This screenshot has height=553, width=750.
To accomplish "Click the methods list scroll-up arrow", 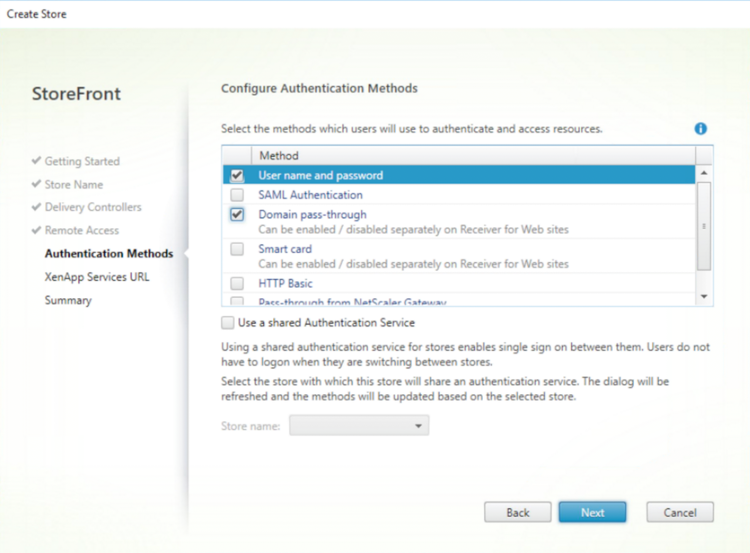I will pos(704,173).
